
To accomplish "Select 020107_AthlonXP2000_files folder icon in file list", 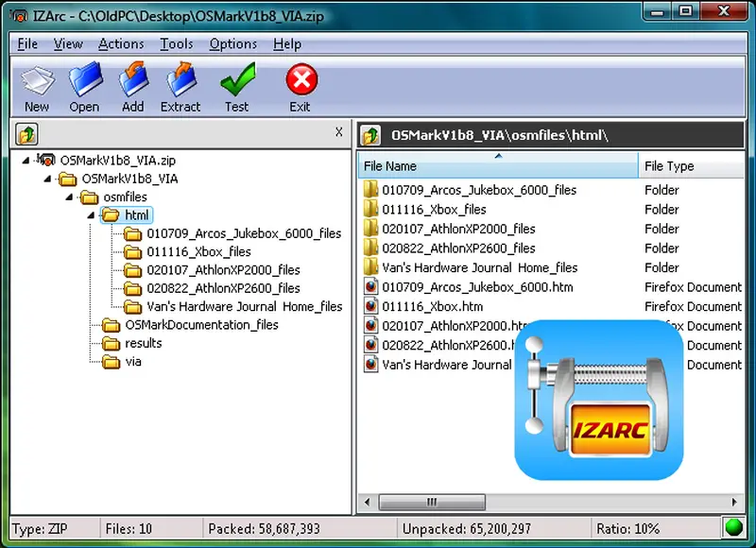I will (x=370, y=229).
